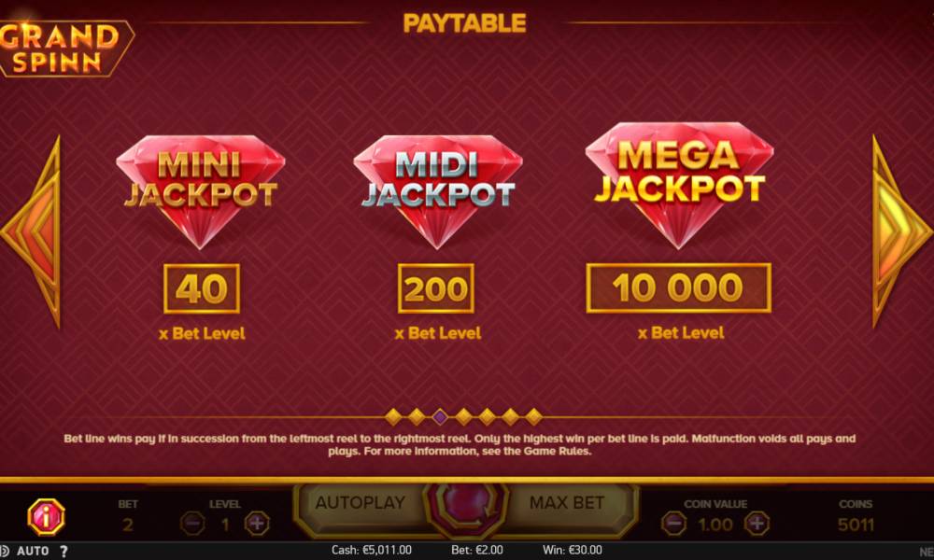Select the Mini Jackpot ruby gem
The width and height of the screenshot is (934, 560).
(201, 191)
